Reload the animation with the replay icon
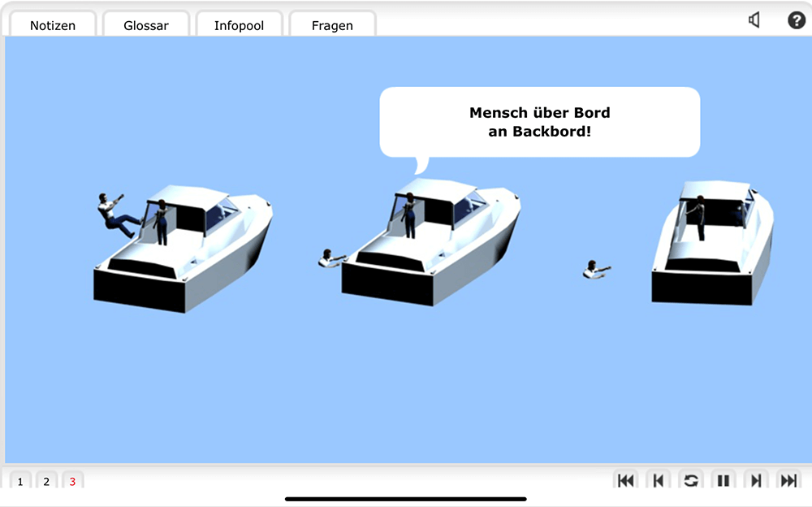Viewport: 812px width, 507px height. [x=691, y=480]
